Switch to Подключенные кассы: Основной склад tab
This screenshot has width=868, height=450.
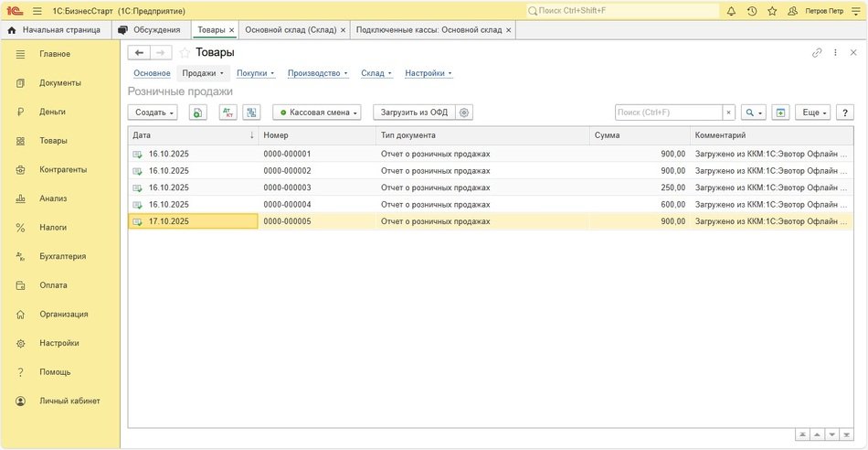pyautogui.click(x=428, y=30)
